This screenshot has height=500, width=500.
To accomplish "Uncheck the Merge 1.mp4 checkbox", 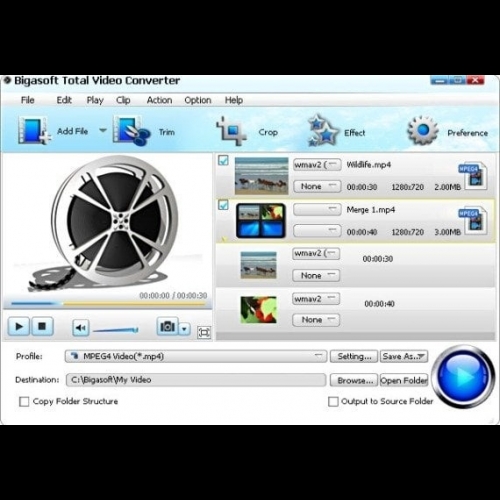I will pyautogui.click(x=223, y=205).
